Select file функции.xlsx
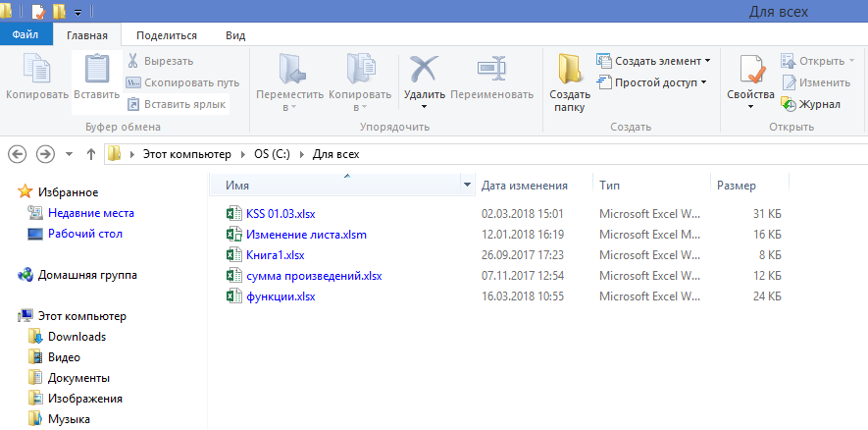Screen dimensions: 868x430 281,296
